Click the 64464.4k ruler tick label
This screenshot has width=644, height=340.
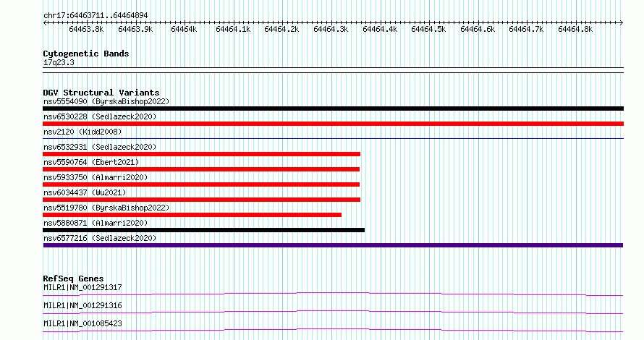pyautogui.click(x=381, y=30)
